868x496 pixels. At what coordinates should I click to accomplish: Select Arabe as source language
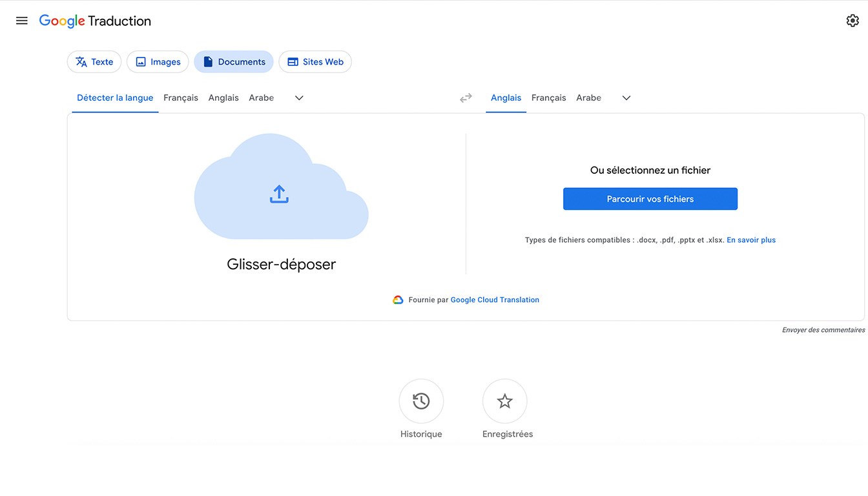click(x=262, y=98)
